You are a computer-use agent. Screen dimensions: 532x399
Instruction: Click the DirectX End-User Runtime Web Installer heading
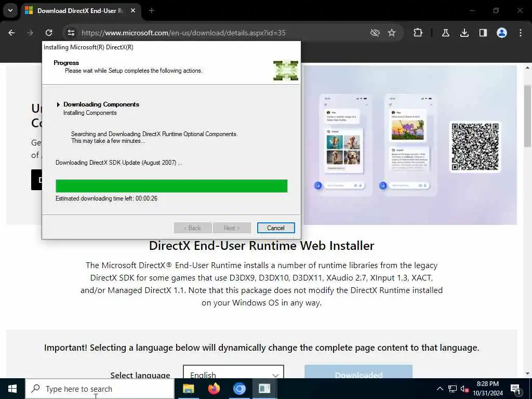pyautogui.click(x=261, y=246)
